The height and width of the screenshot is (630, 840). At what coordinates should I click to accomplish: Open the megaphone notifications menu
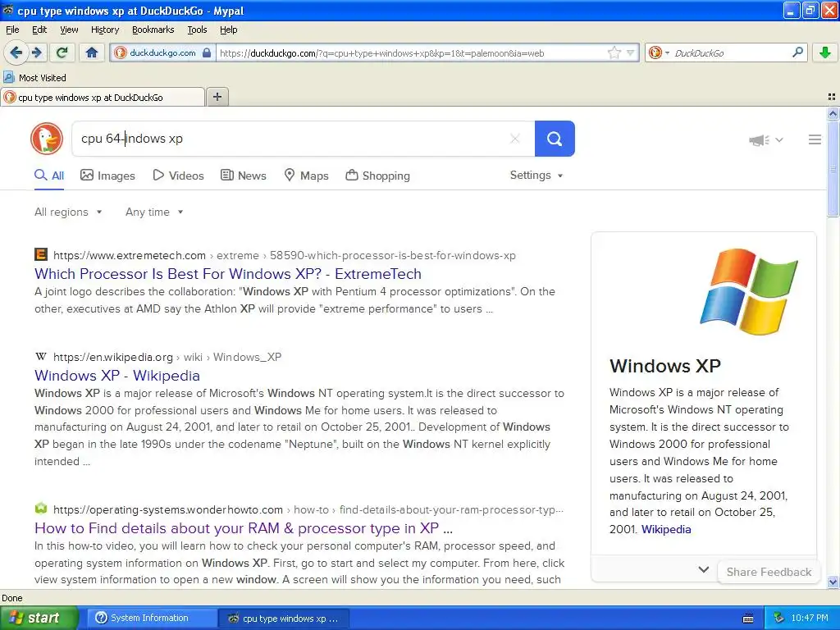(x=765, y=139)
